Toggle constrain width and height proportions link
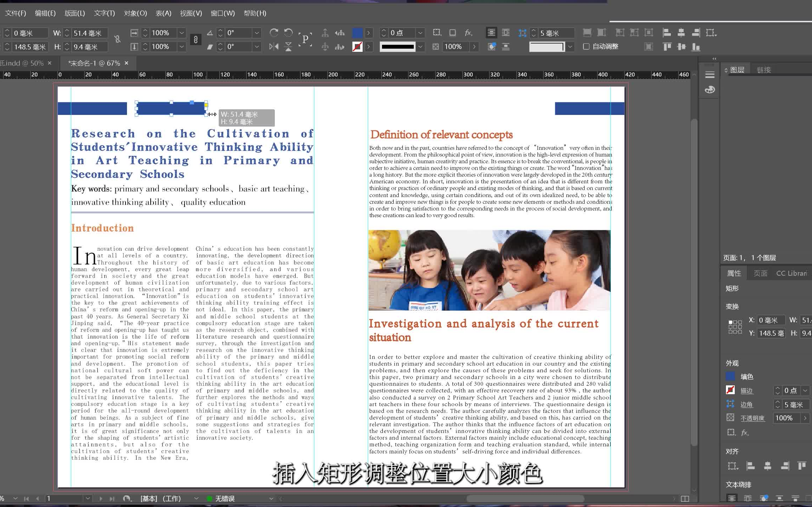812x507 pixels. 118,39
